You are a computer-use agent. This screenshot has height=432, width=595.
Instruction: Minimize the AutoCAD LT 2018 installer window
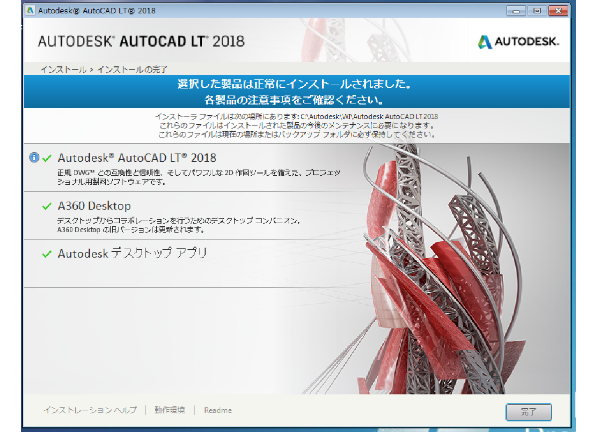pyautogui.click(x=516, y=11)
